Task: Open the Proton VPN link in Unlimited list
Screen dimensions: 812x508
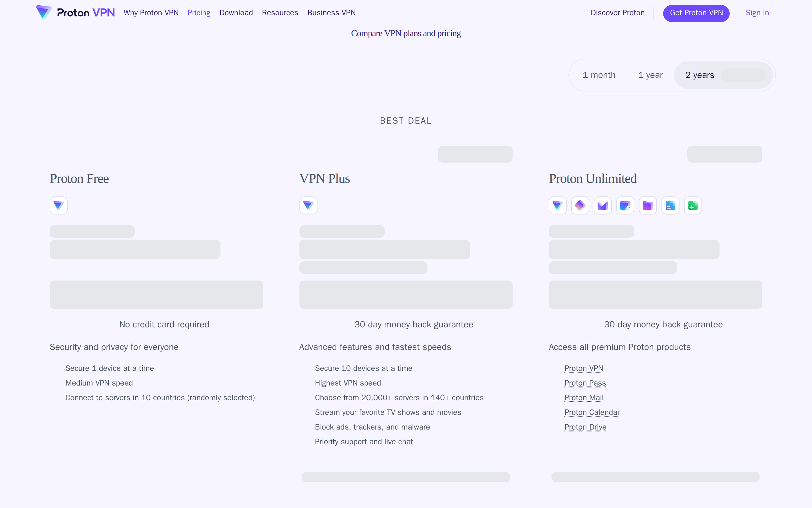Action: pyautogui.click(x=584, y=368)
